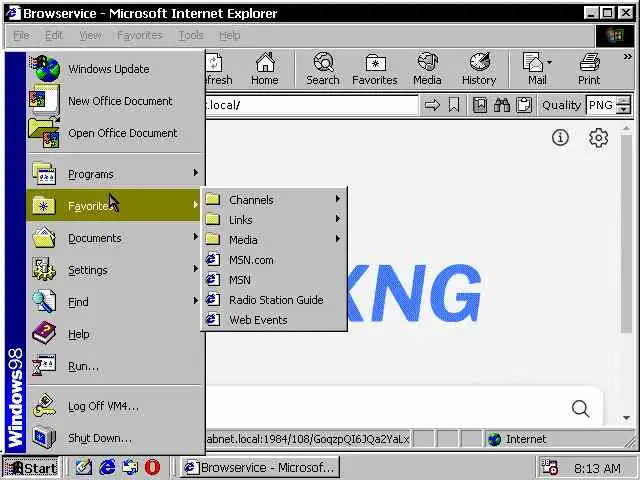This screenshot has height=480, width=640.
Task: Click the info circle icon on page
Action: 560,138
